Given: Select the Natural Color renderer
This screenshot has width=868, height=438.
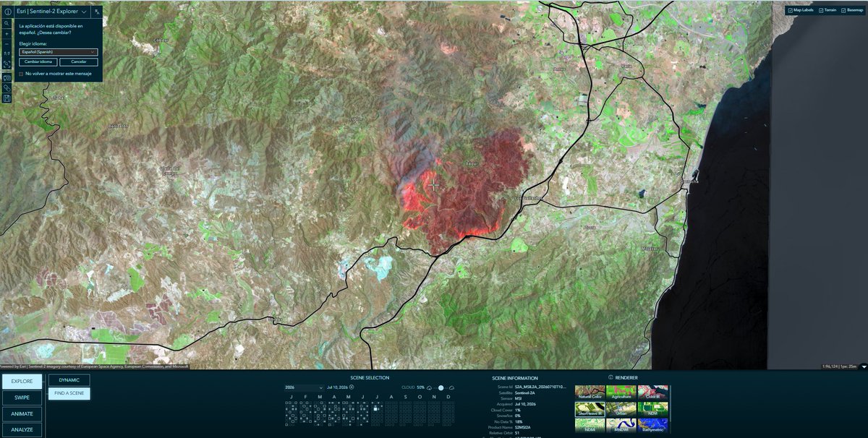Looking at the screenshot, I should (x=590, y=392).
